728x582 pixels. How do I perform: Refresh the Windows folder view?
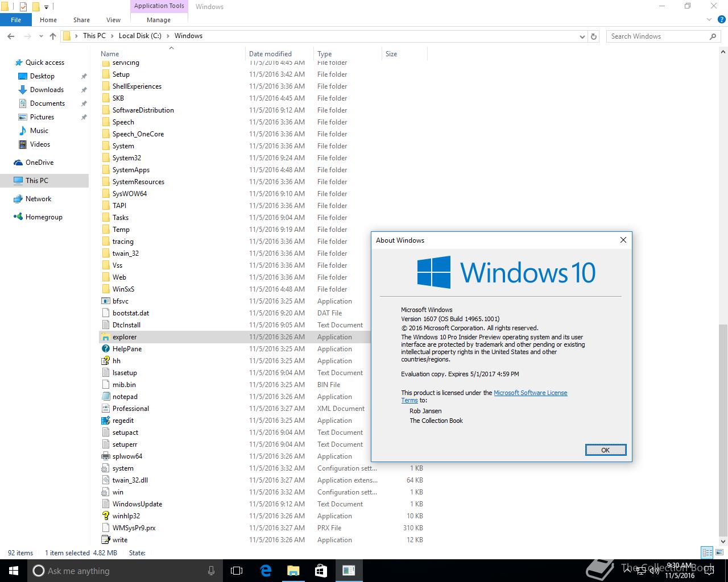(594, 36)
